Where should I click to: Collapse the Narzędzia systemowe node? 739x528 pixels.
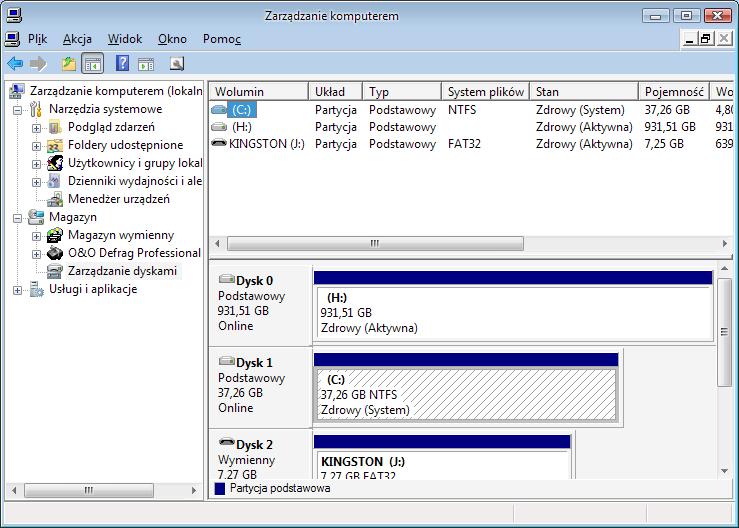(x=17, y=110)
